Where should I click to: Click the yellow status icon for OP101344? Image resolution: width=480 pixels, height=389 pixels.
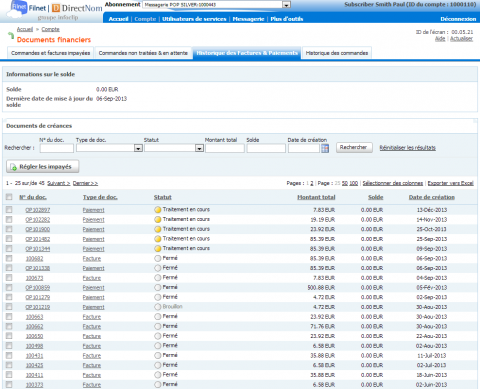[x=158, y=249]
